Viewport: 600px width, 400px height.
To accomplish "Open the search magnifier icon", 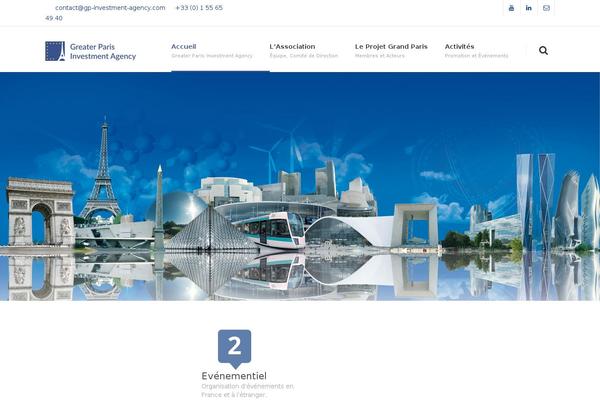I will click(x=543, y=51).
